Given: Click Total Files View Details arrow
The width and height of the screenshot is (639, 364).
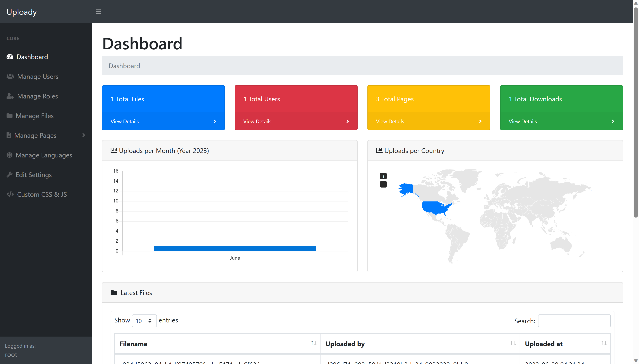Looking at the screenshot, I should pos(215,121).
